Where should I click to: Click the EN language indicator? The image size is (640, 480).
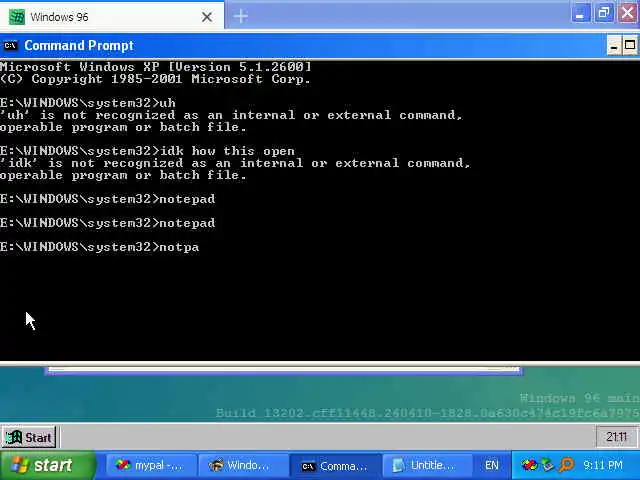point(492,465)
